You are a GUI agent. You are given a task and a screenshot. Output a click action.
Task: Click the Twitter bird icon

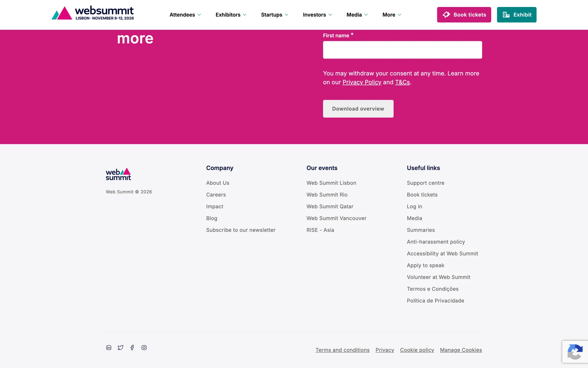(121, 348)
